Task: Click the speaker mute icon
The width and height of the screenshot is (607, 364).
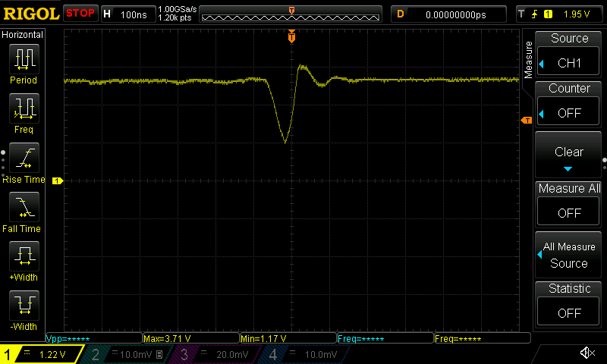Action: 587,353
